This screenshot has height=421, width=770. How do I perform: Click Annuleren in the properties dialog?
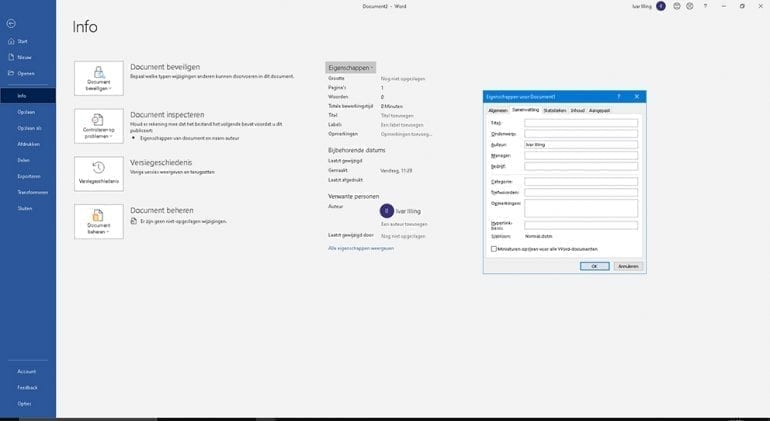click(x=628, y=266)
